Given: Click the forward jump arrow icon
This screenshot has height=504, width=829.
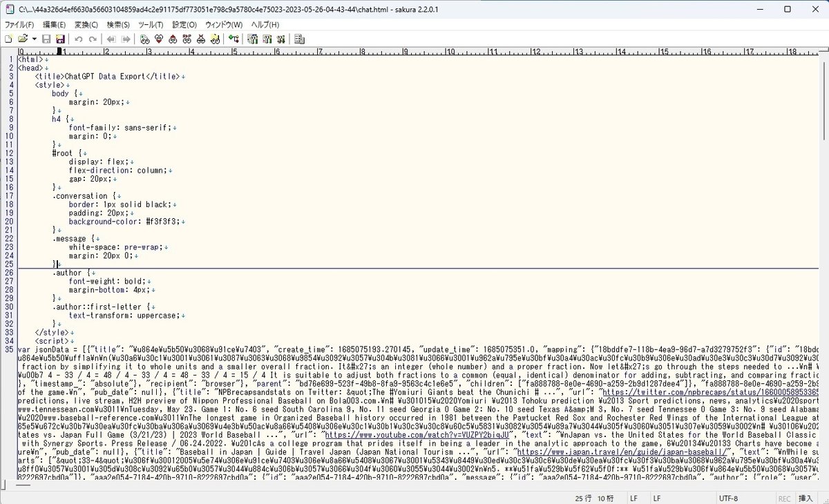Looking at the screenshot, I should [125, 39].
